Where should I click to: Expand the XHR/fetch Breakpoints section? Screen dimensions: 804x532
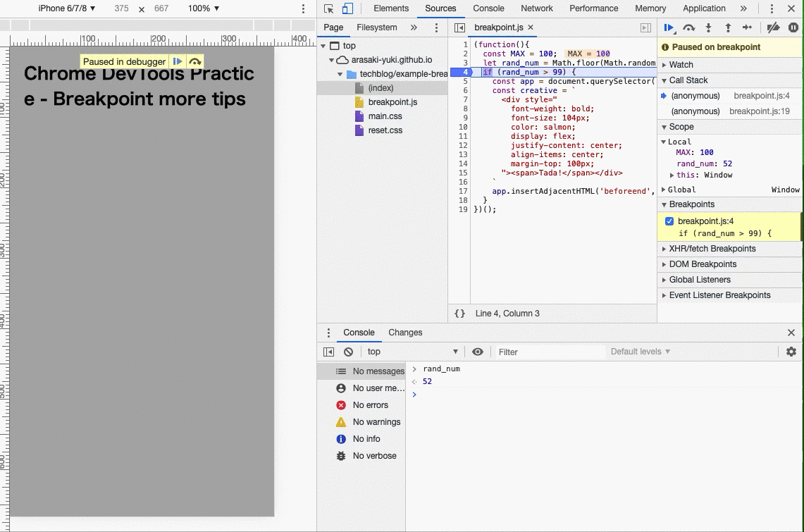(x=712, y=249)
